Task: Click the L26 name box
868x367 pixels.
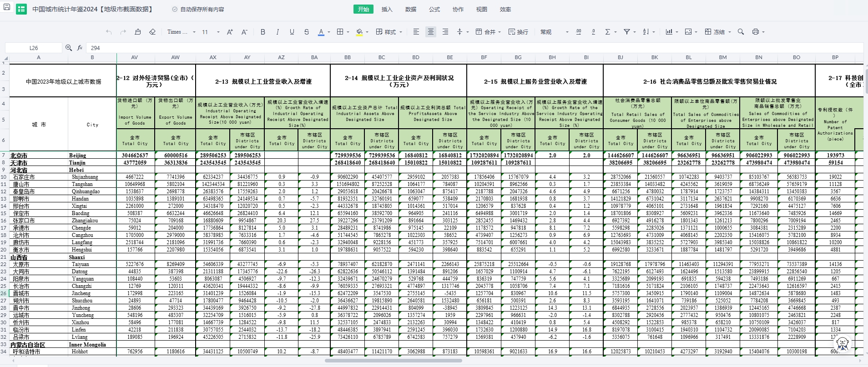Action: click(x=34, y=48)
